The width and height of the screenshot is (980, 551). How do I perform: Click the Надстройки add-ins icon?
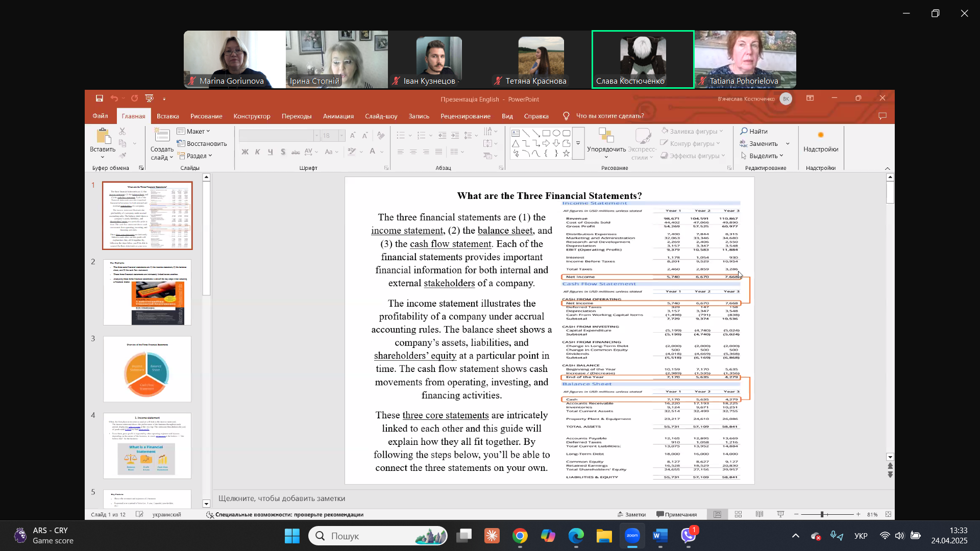[x=820, y=136]
